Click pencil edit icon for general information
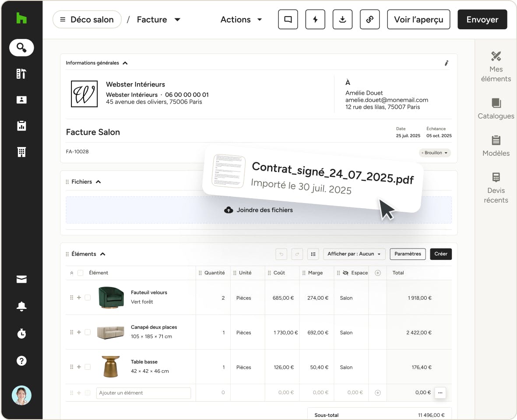The width and height of the screenshot is (517, 420). point(447,63)
